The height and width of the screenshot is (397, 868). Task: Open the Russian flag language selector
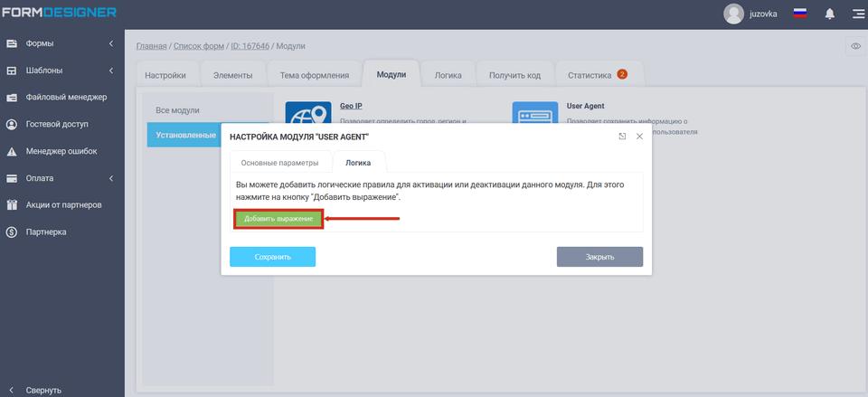[x=799, y=14]
